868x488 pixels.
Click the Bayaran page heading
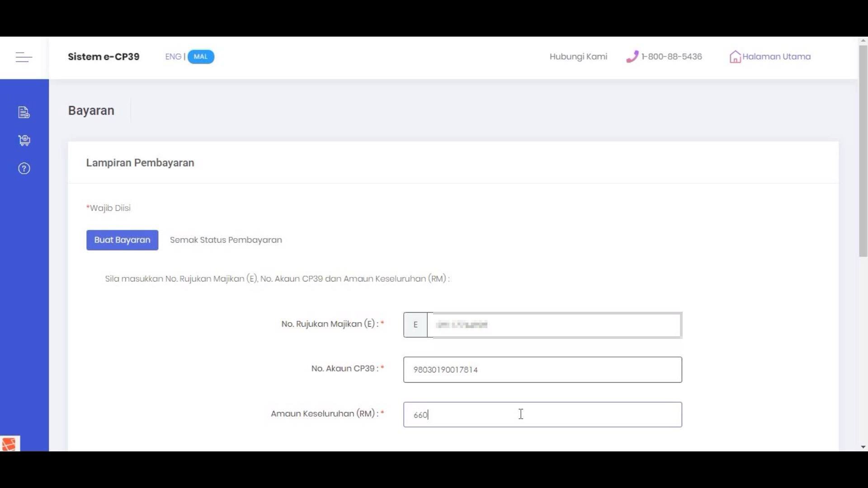tap(91, 111)
